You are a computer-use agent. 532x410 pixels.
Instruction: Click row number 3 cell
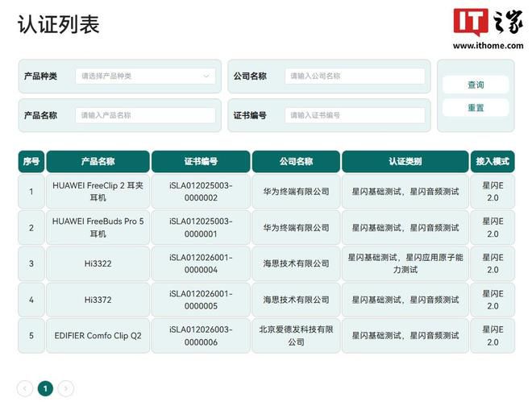(x=31, y=263)
